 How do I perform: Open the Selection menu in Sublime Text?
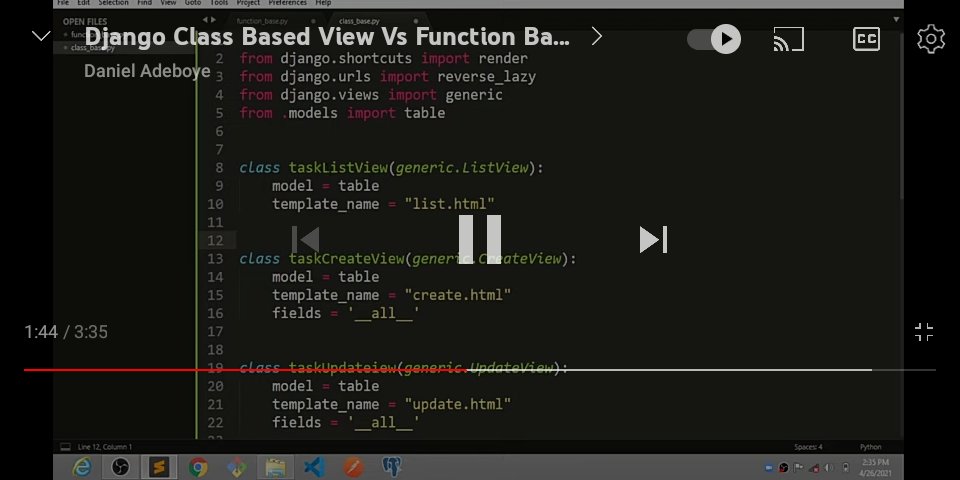pos(113,3)
